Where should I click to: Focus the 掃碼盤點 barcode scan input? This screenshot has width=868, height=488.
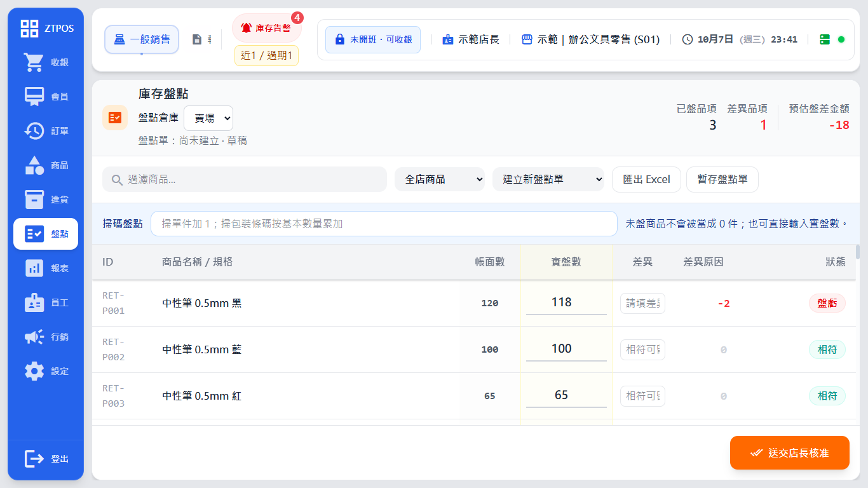(384, 224)
